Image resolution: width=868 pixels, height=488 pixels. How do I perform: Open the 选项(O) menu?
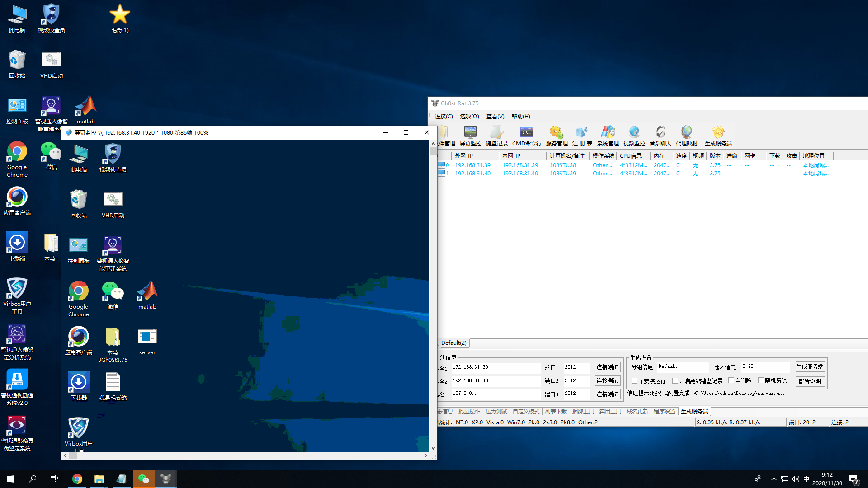click(469, 117)
